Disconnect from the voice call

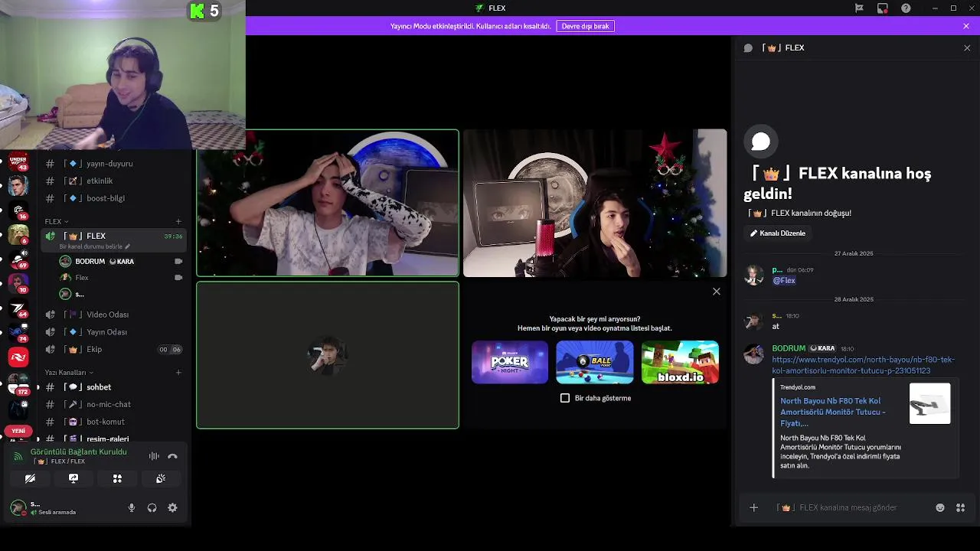(x=172, y=456)
